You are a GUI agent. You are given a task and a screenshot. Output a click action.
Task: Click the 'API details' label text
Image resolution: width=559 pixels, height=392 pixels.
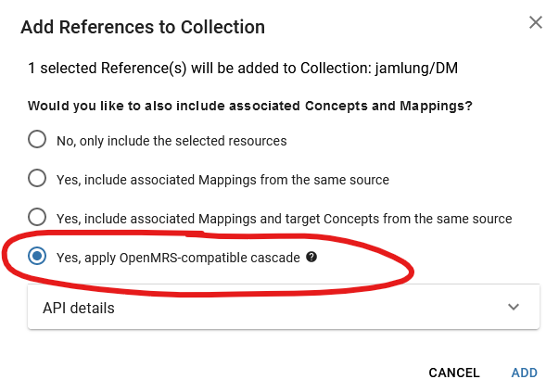[x=79, y=308]
